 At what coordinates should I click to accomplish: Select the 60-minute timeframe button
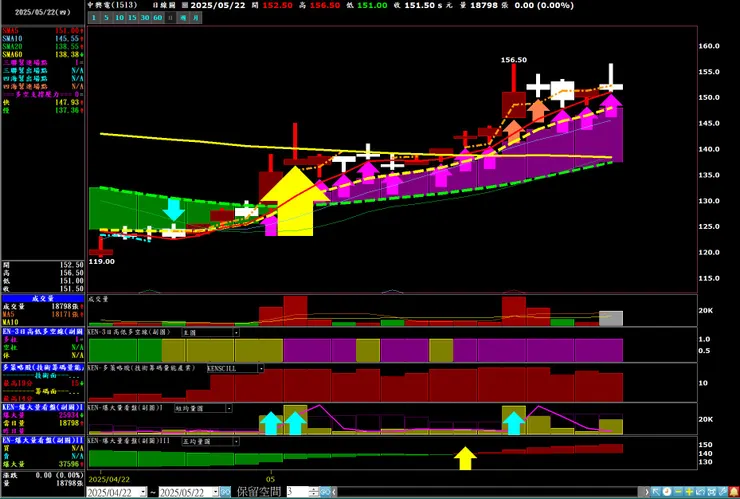[158, 17]
